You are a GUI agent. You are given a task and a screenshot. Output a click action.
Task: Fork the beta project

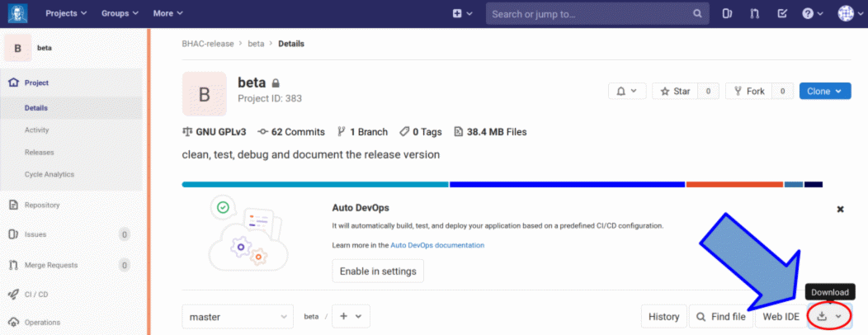[748, 92]
